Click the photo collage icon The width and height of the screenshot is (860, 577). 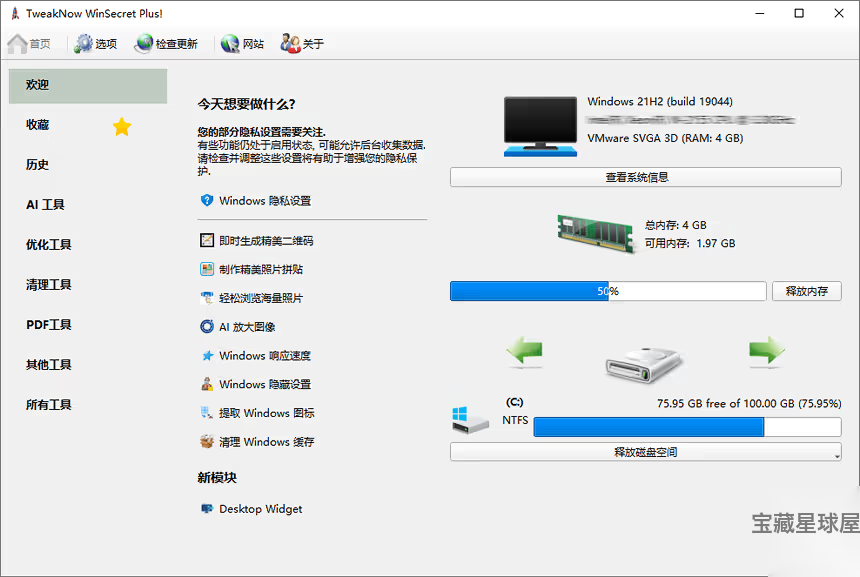coord(207,269)
